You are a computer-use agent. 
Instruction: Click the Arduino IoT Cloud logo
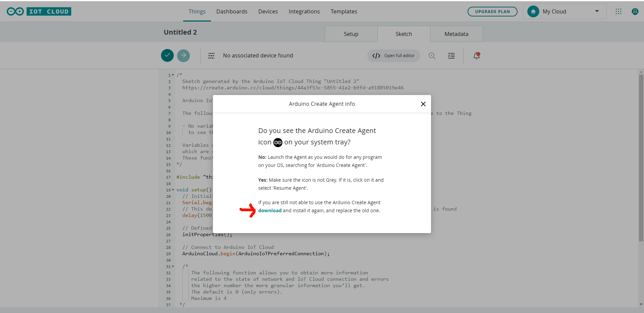click(39, 11)
